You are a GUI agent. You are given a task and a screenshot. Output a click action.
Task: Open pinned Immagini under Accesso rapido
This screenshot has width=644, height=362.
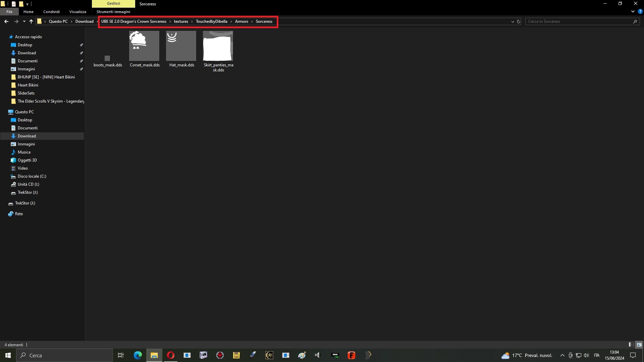(x=26, y=69)
